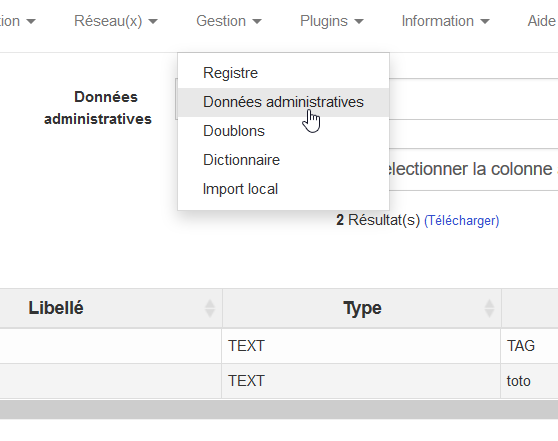Viewport: 558px width, 441px height.
Task: Open the Information menu
Action: point(445,21)
